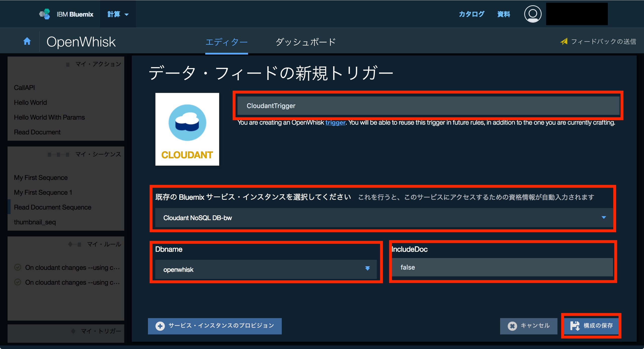
Task: Click the My Actions panel header icon
Action: (68, 65)
